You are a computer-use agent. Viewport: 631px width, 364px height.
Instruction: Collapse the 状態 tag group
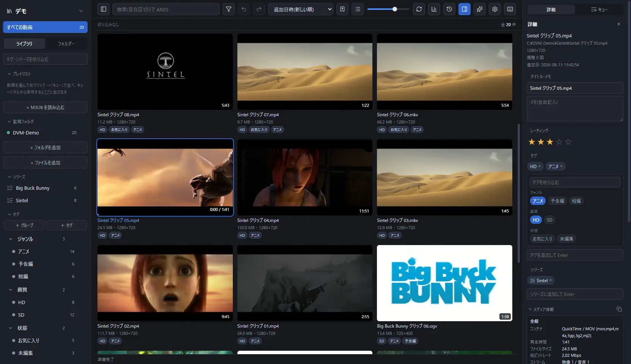click(11, 328)
